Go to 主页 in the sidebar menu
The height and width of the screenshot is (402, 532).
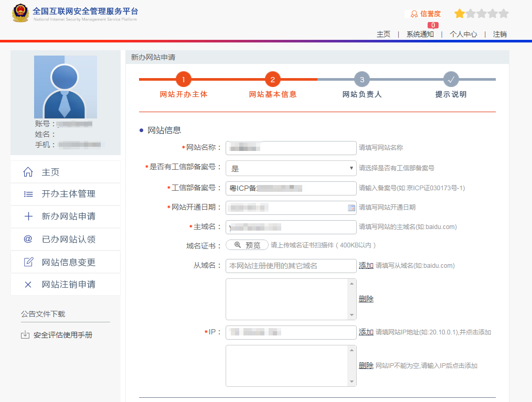[x=66, y=172]
